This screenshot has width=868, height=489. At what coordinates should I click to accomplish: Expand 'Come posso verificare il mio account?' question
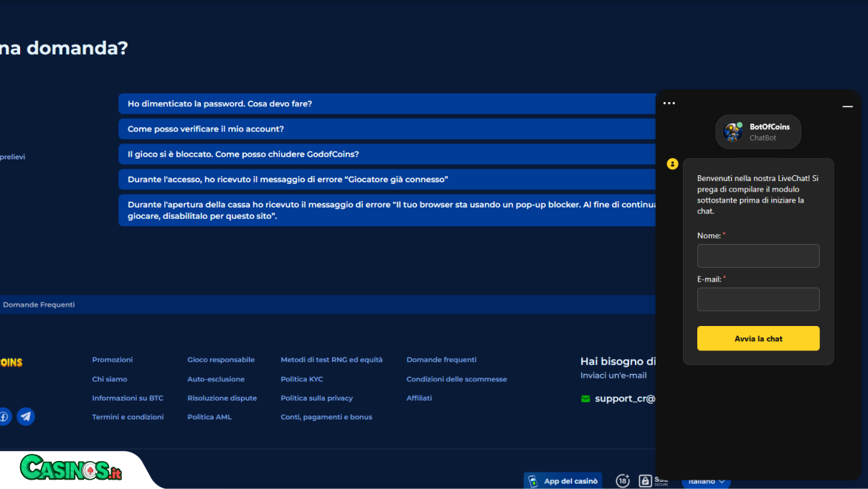pos(387,129)
